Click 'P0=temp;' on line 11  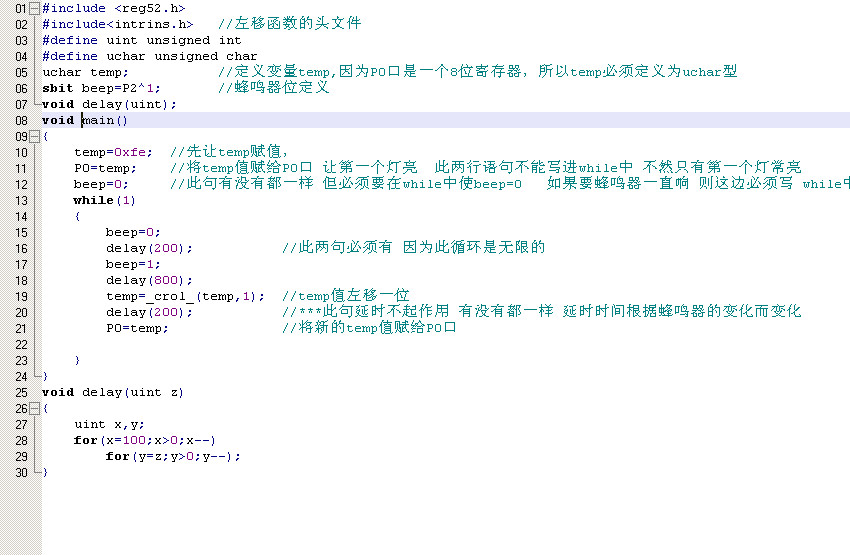(x=105, y=169)
